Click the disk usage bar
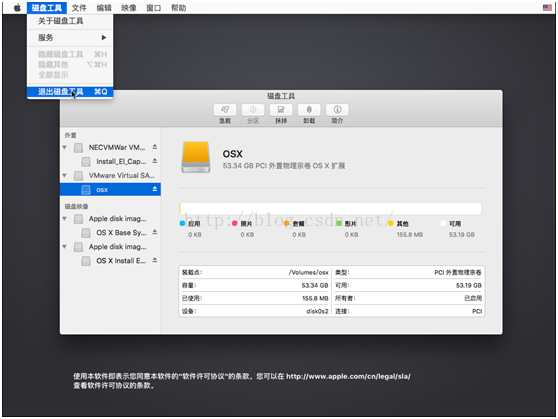Image resolution: width=558 pixels, height=419 pixels. (x=331, y=209)
